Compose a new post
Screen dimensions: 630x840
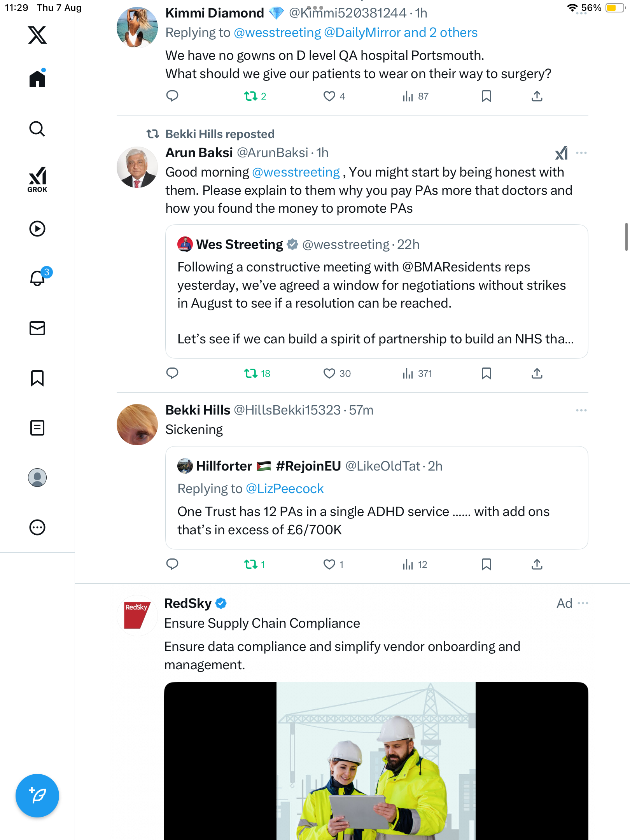point(37,795)
